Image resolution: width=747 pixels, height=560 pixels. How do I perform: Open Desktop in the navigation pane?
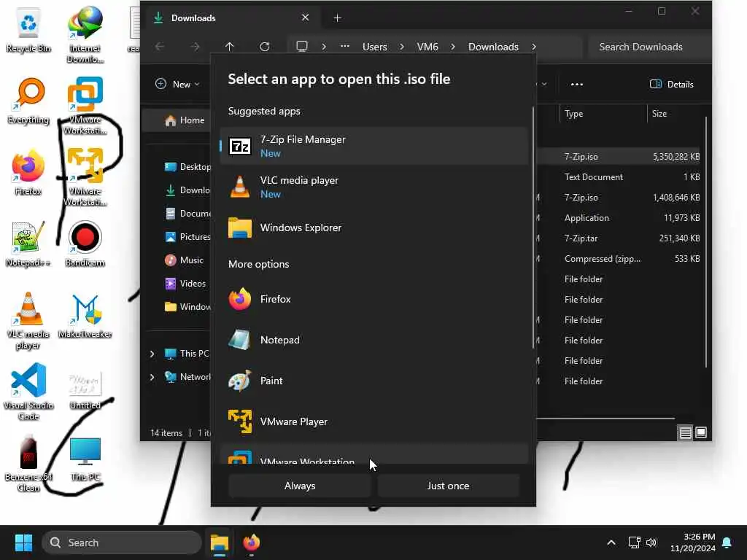[186, 167]
